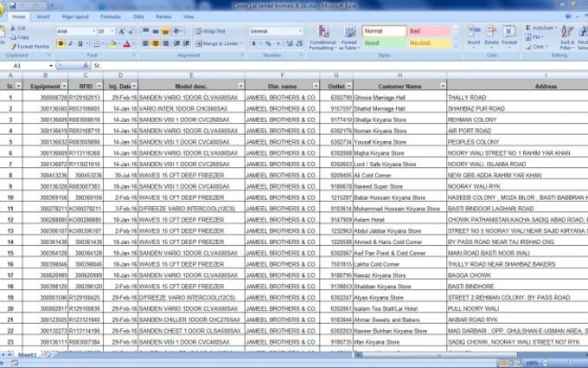Top-align the cell contents
The image size is (588, 368).
(146, 31)
